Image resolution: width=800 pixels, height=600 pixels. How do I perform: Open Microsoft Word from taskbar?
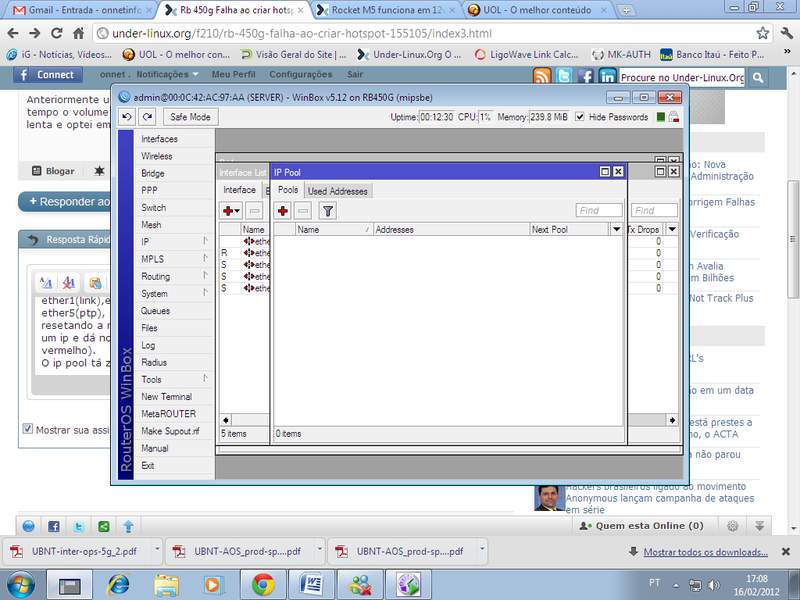[311, 585]
